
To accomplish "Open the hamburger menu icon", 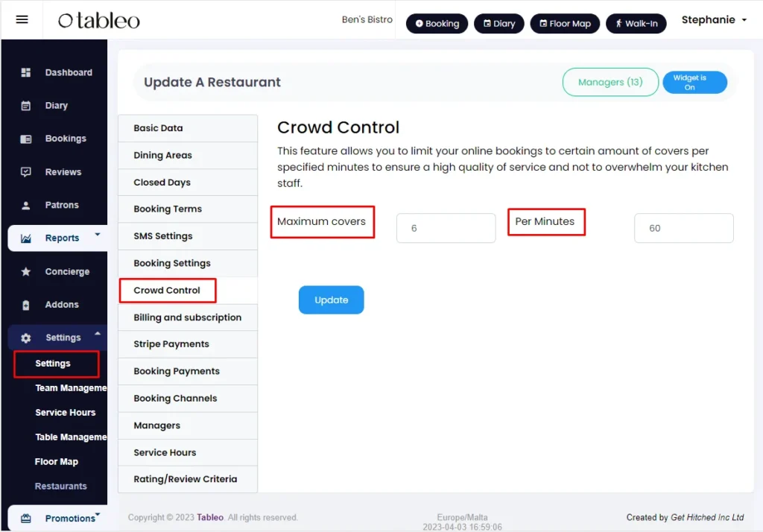I will pos(22,19).
